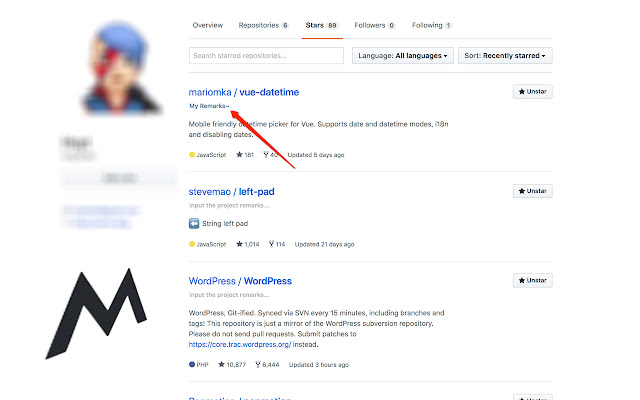Click the PHP language label of WordPress
The image size is (640, 400).
(x=199, y=364)
